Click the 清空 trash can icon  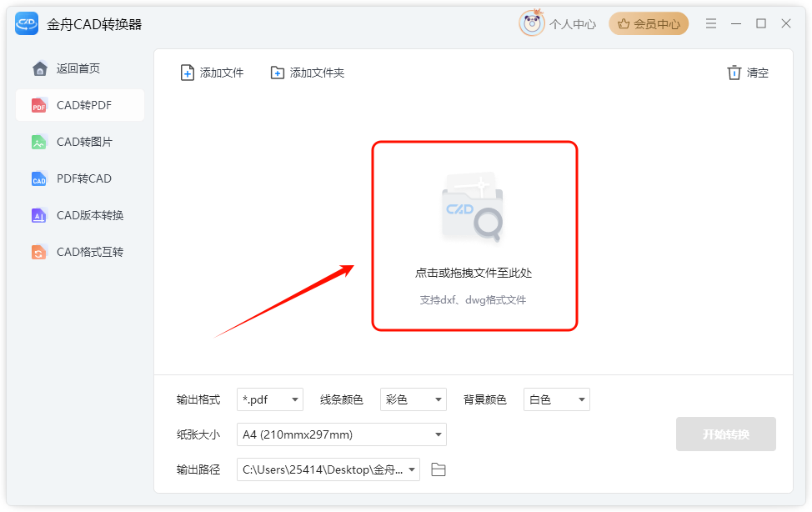pos(734,73)
